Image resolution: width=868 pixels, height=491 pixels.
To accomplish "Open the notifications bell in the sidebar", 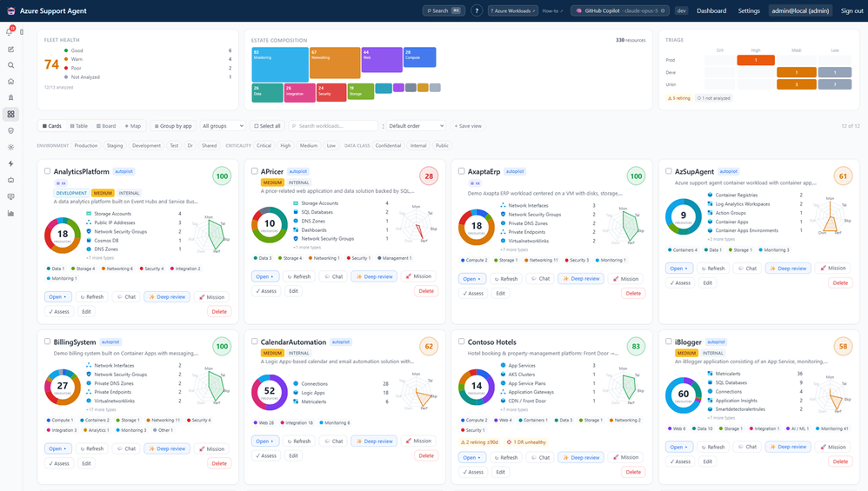I will coord(10,31).
